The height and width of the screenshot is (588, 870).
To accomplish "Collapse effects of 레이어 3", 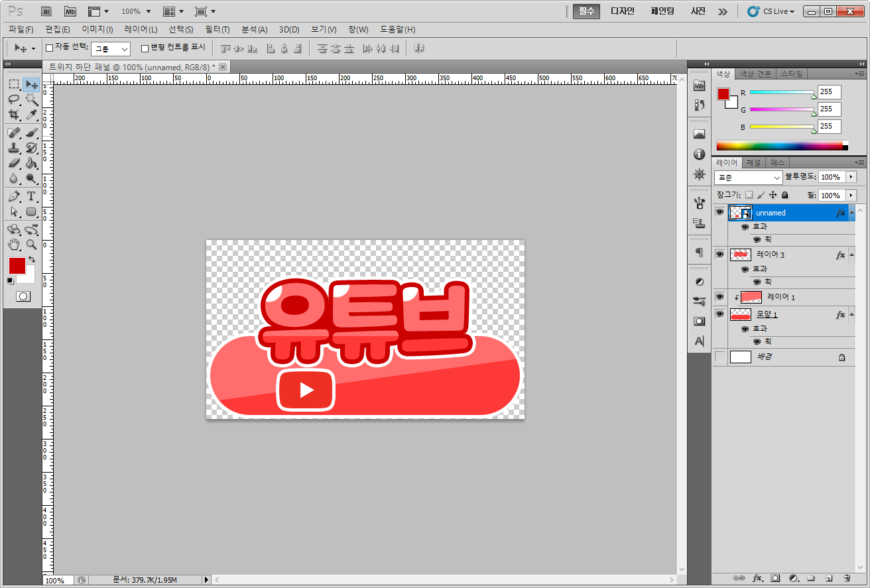I will click(852, 255).
